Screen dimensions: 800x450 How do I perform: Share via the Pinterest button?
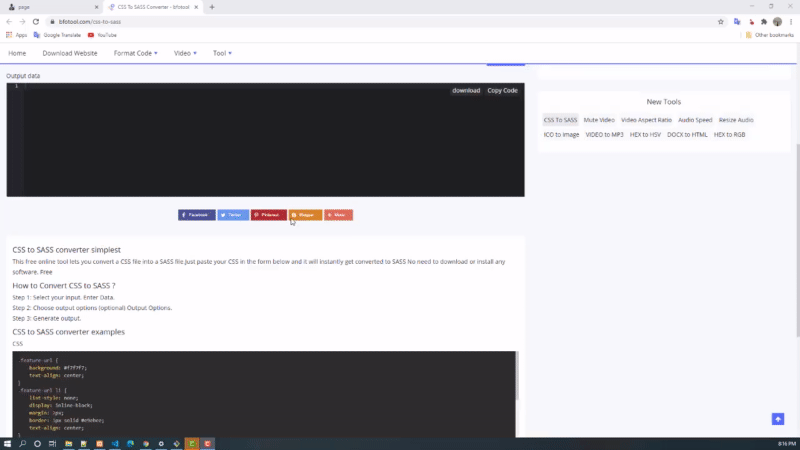point(268,215)
